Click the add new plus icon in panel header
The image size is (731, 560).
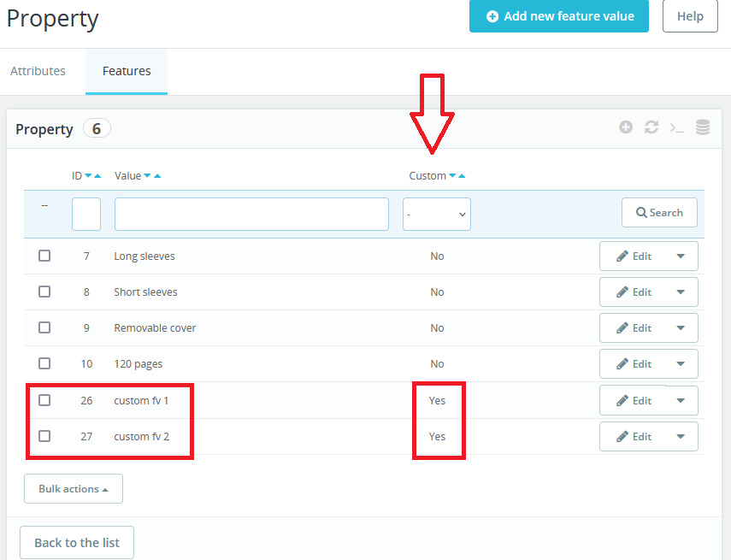tap(626, 127)
